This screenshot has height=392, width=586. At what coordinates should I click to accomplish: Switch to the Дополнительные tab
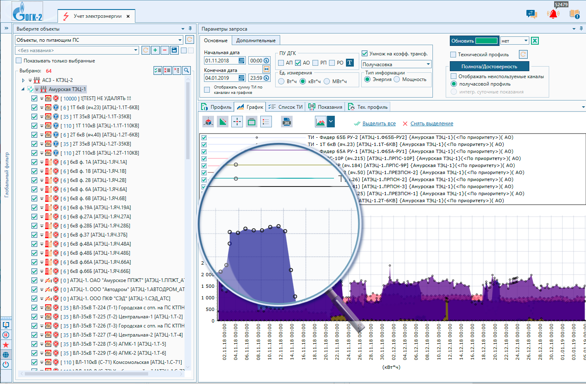click(256, 41)
